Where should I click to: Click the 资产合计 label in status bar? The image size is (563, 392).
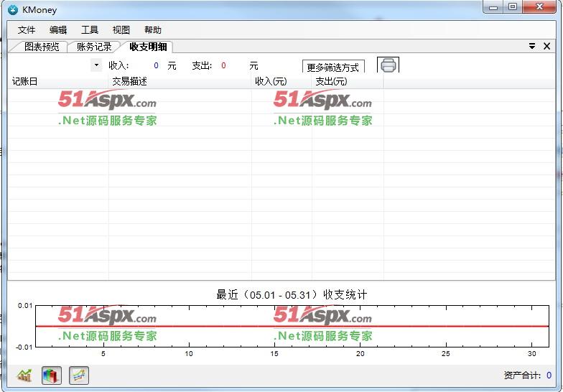(522, 375)
